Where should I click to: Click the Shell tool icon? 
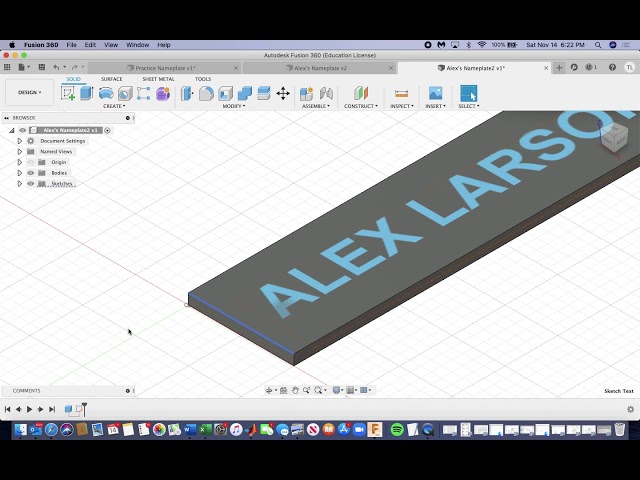[x=225, y=93]
